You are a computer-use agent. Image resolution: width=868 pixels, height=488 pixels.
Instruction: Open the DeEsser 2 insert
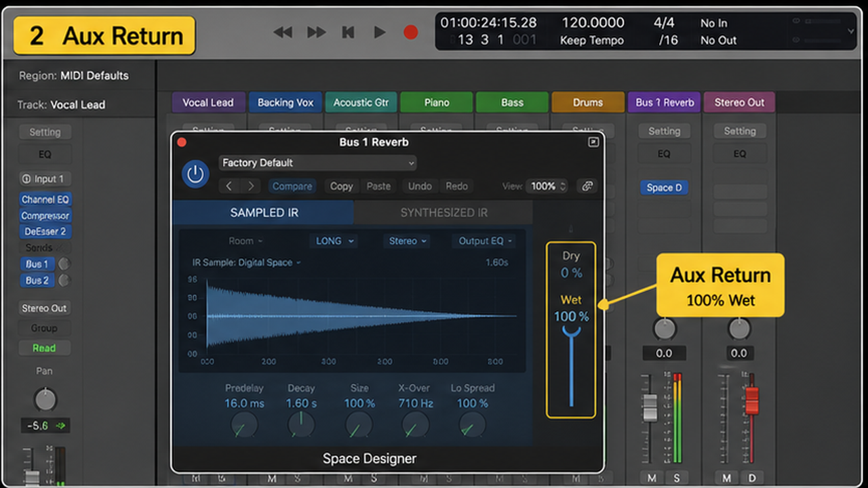[45, 231]
